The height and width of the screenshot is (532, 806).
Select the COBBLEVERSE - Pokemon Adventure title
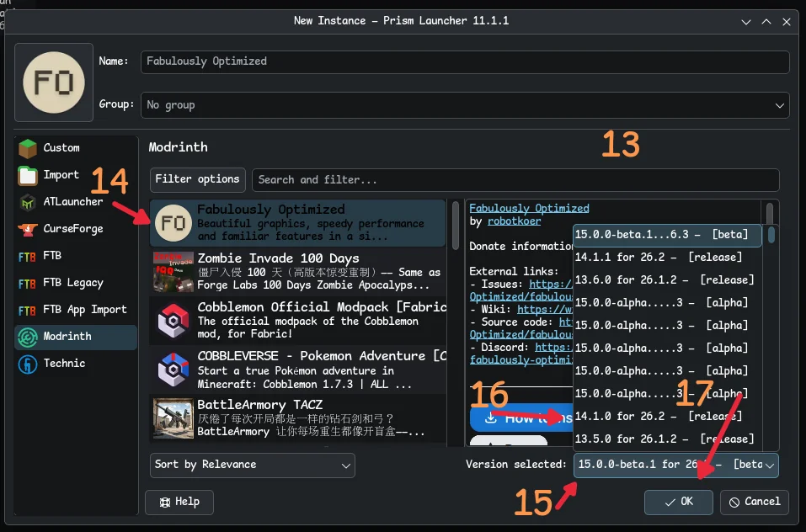click(x=321, y=356)
